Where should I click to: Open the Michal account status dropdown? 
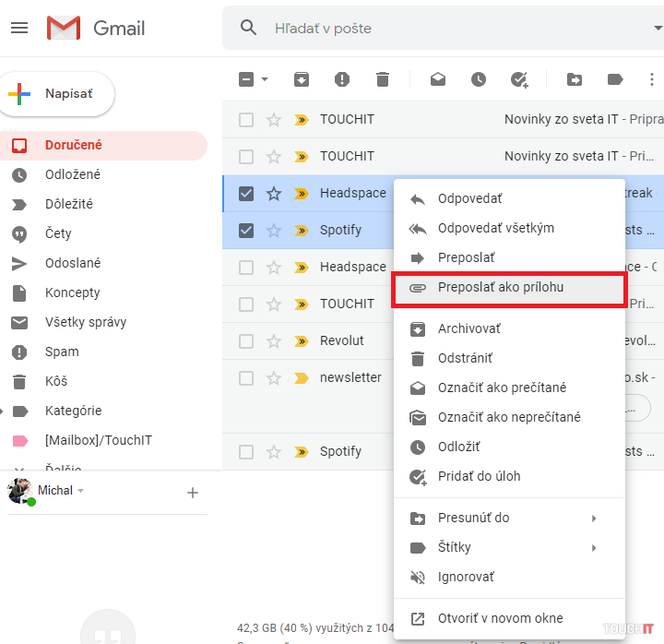click(x=80, y=491)
